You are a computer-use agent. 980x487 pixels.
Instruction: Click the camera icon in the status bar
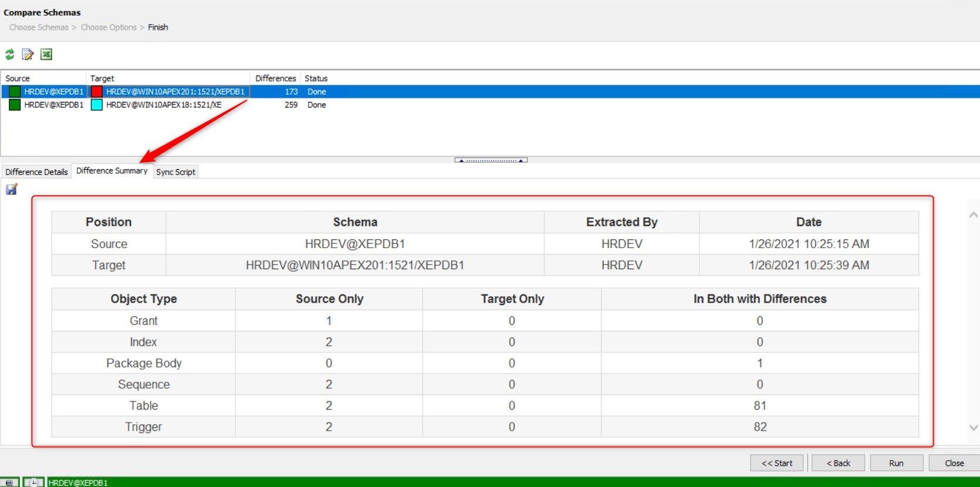point(9,482)
